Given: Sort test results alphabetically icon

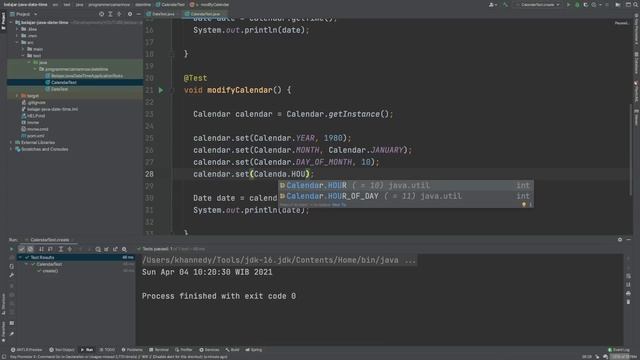Looking at the screenshot, I should tap(41, 249).
